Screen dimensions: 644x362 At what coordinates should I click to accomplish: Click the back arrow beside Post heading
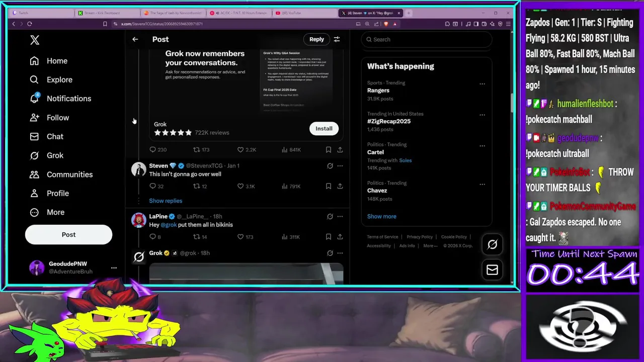135,39
